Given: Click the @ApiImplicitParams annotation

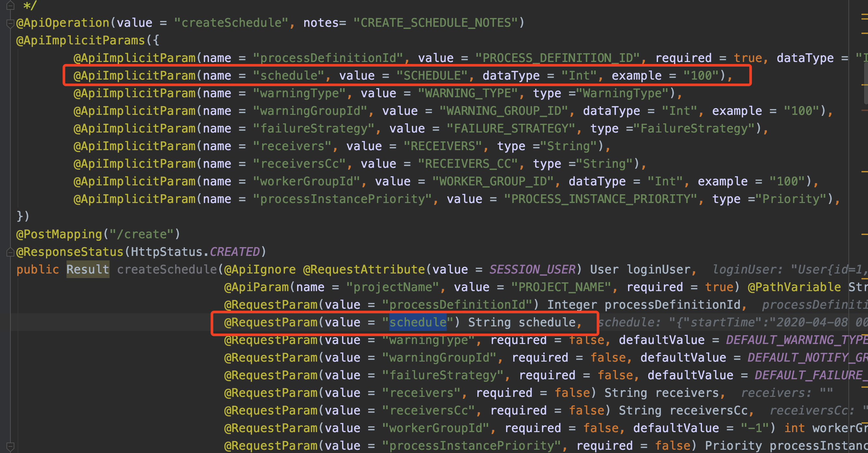Looking at the screenshot, I should coord(81,40).
